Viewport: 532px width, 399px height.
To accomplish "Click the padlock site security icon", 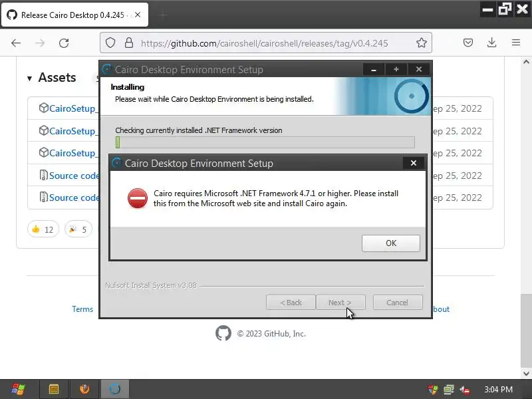I will tap(129, 43).
